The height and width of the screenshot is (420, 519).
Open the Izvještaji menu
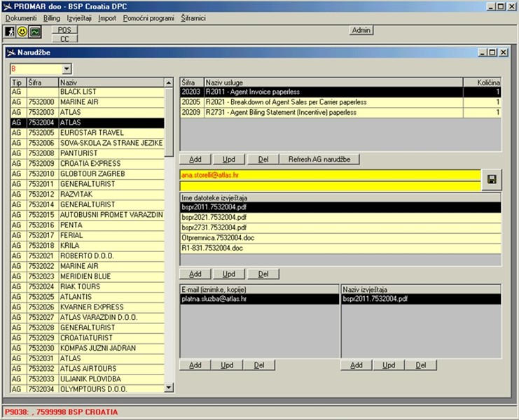click(x=79, y=18)
